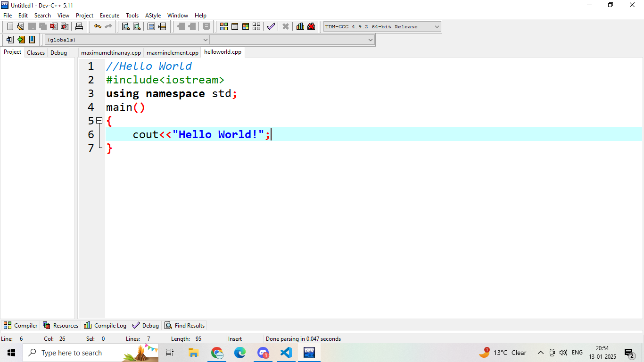Click the //Hello World comment on line 1

149,66
